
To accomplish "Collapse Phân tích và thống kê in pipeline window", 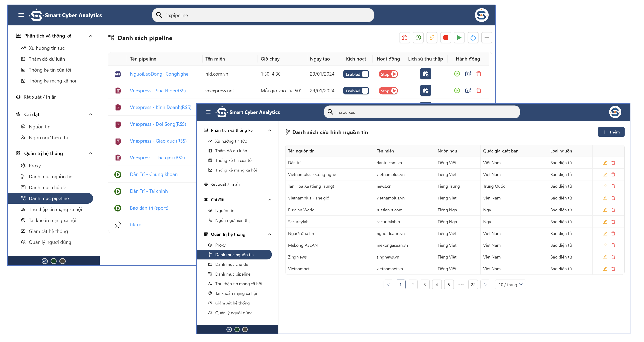I will pos(90,36).
